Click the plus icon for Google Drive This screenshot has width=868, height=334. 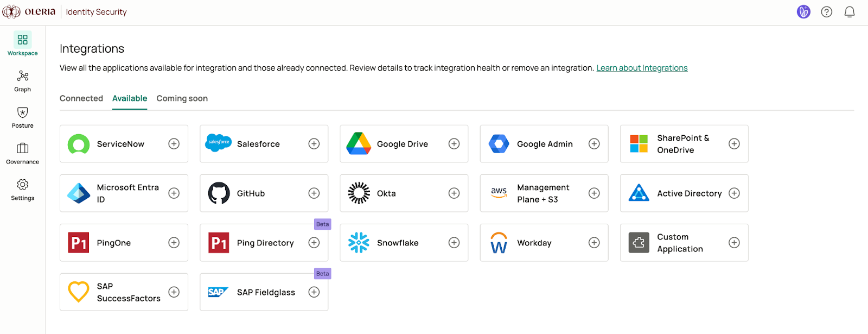pos(454,144)
